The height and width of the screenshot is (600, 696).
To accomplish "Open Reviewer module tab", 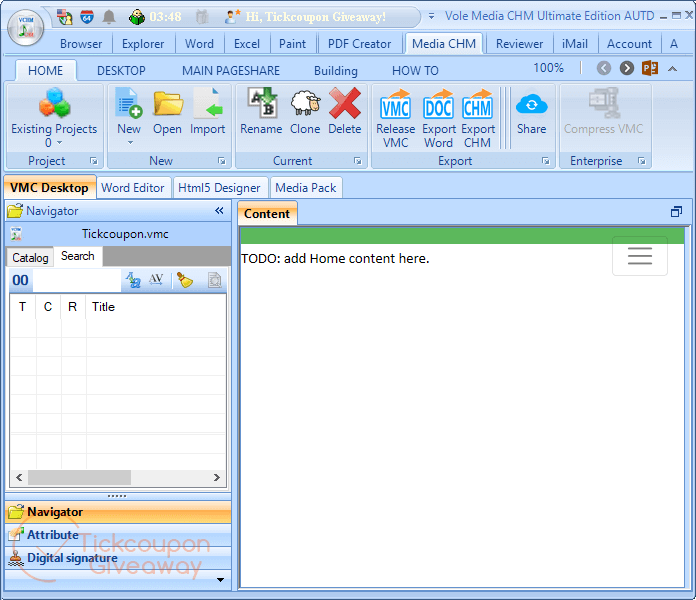I will coord(519,44).
